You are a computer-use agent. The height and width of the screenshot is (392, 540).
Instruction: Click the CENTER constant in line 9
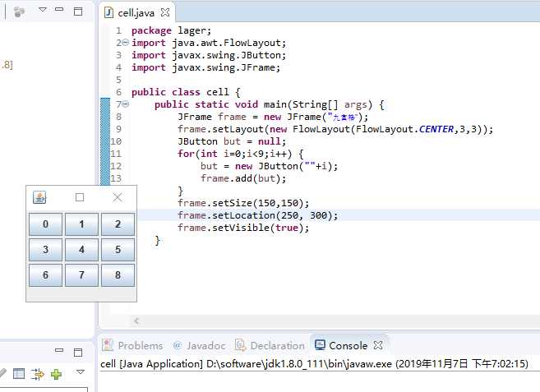coord(436,129)
